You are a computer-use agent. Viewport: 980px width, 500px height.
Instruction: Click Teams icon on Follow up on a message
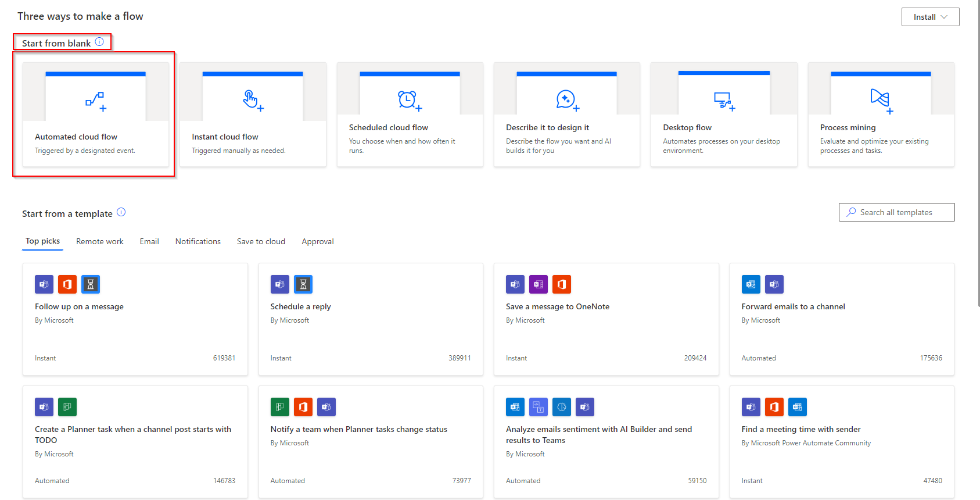[44, 284]
